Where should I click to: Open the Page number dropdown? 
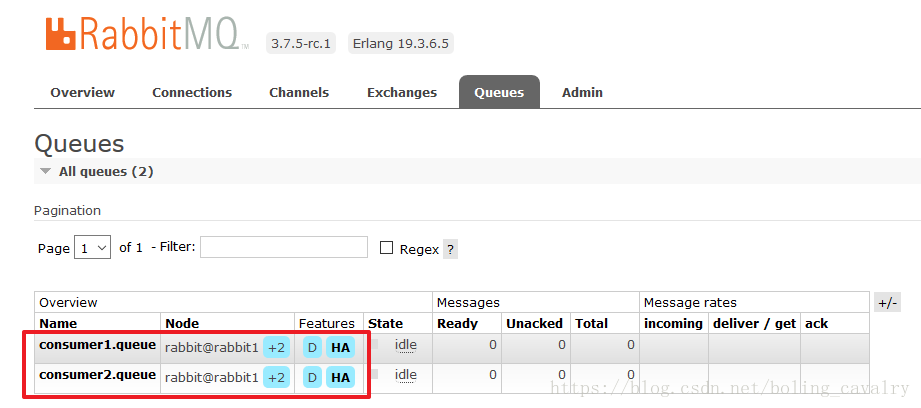pyautogui.click(x=92, y=248)
